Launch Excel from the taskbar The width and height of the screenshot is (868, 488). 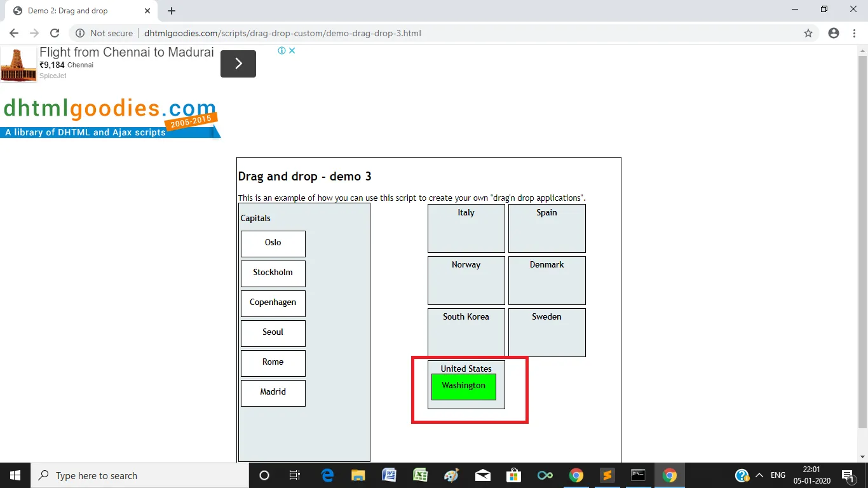point(420,475)
